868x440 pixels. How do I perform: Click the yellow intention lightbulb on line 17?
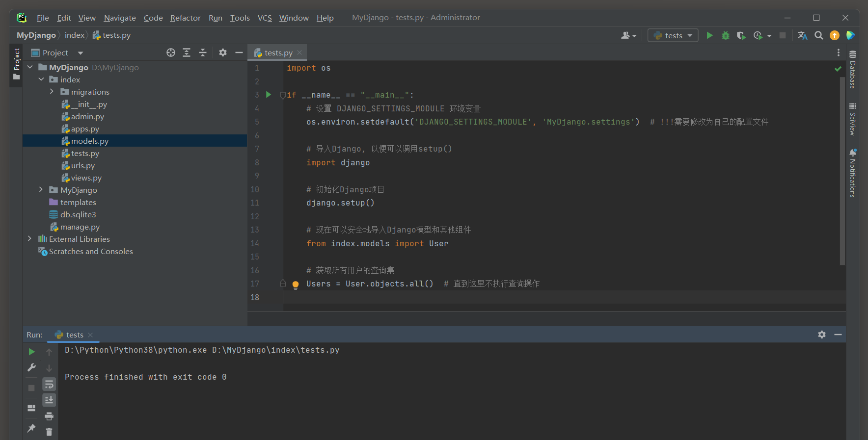[296, 285]
